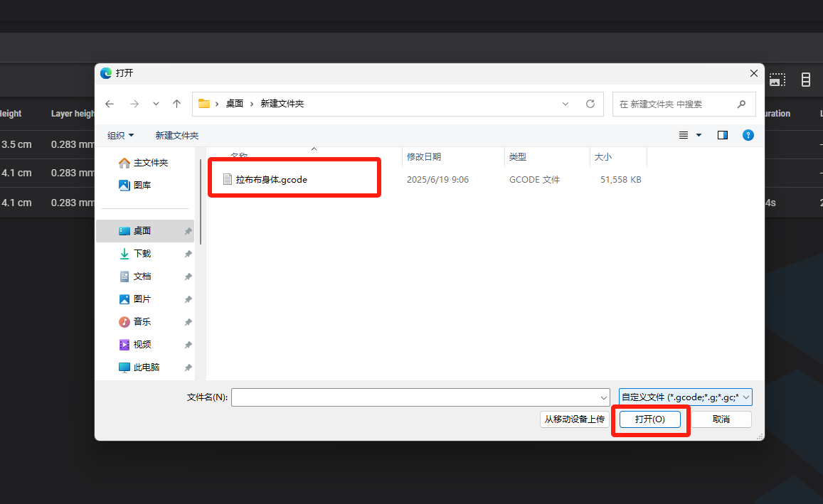Open the file type filter dropdown
The height and width of the screenshot is (504, 823).
(686, 397)
